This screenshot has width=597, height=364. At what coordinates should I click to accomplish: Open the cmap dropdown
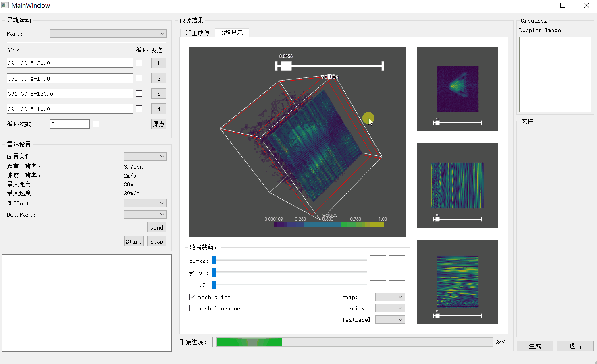[x=389, y=297]
